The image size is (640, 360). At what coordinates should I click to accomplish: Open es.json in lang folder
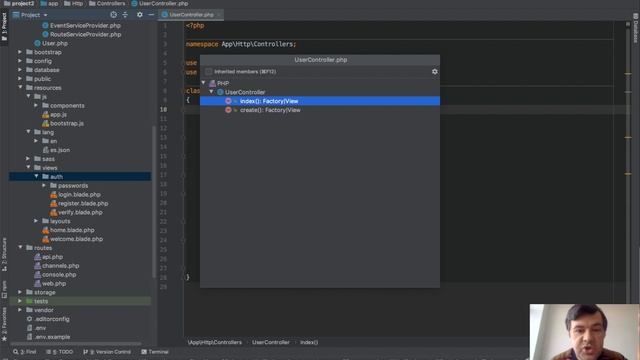[60, 150]
